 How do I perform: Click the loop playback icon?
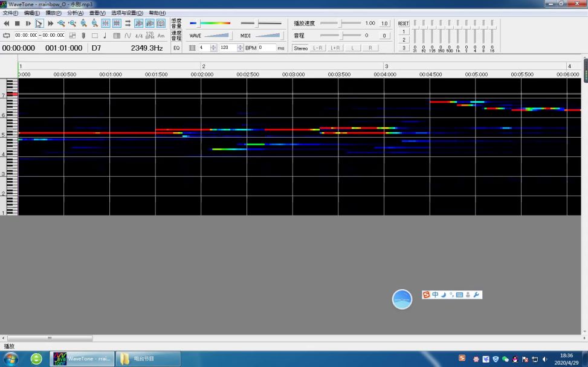point(7,36)
